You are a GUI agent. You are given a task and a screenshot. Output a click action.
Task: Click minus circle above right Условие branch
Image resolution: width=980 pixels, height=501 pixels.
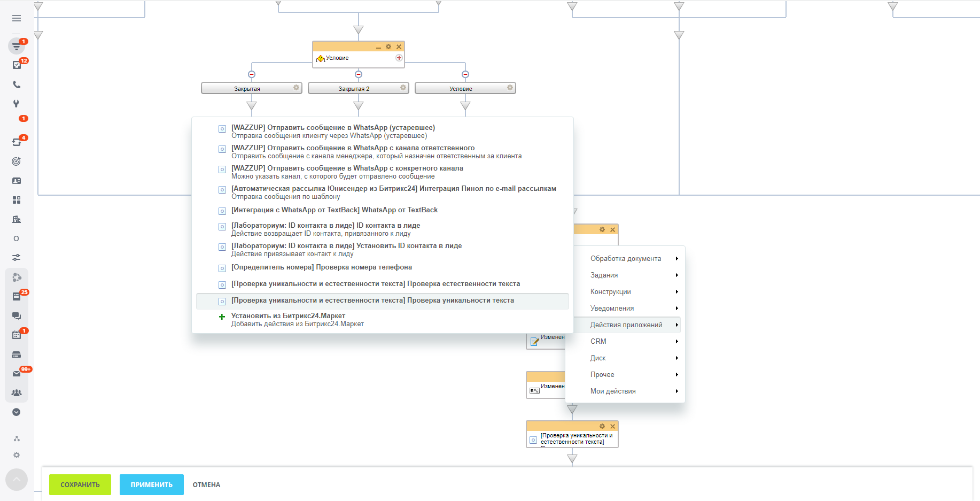click(x=465, y=74)
